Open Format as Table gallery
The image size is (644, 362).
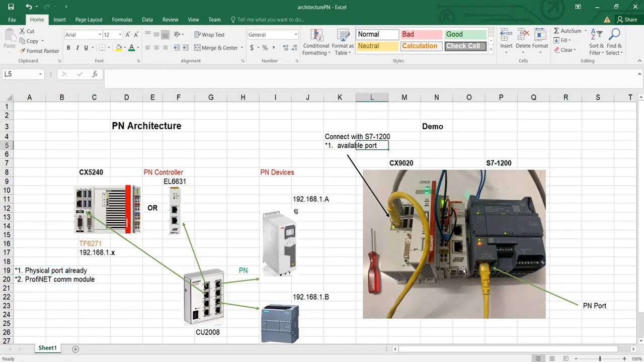coord(344,42)
